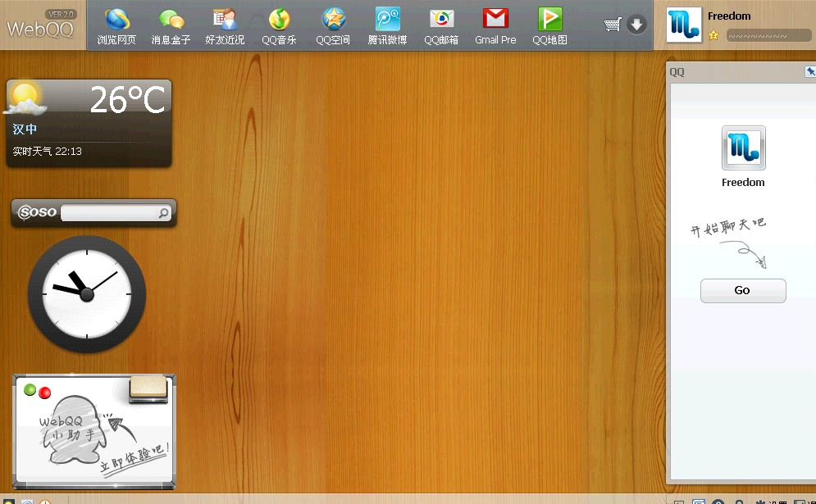Launch the QQ音乐 music app
816x504 pixels.
coord(279,26)
